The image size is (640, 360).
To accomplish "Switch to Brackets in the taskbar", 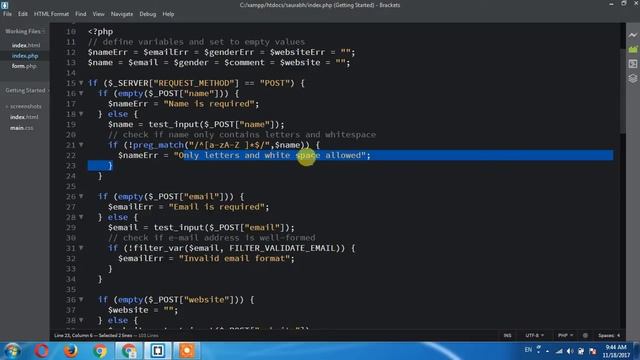I will click(x=158, y=351).
